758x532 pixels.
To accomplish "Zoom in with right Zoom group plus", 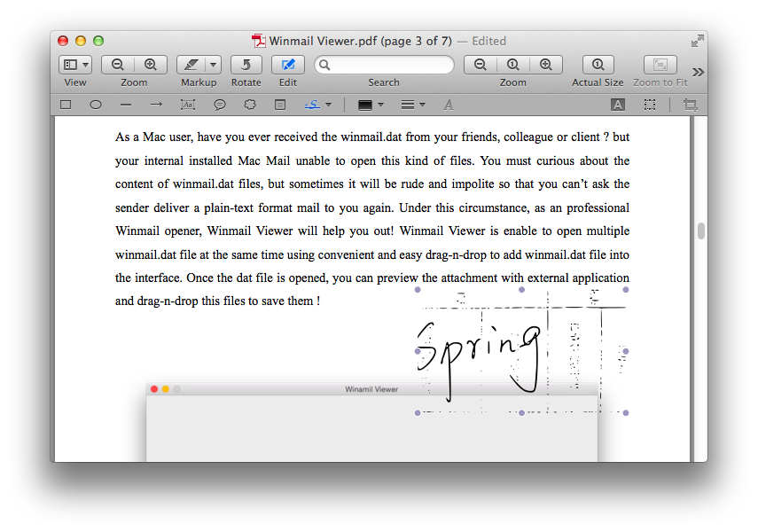I will tap(546, 65).
